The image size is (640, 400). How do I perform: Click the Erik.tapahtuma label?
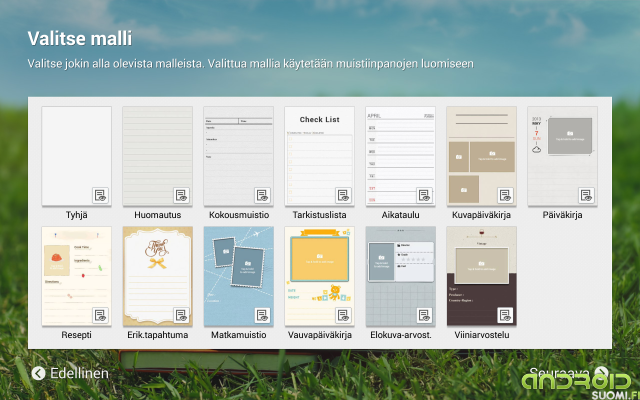coord(158,335)
